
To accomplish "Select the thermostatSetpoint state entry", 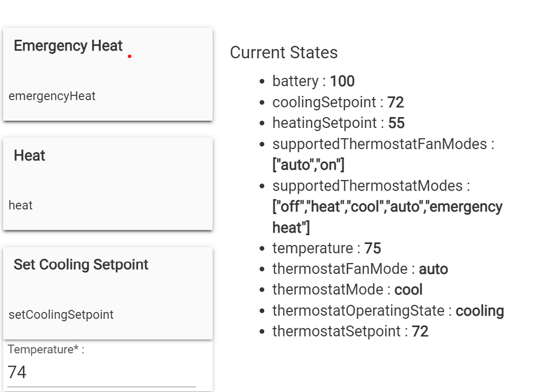I will coord(350,332).
